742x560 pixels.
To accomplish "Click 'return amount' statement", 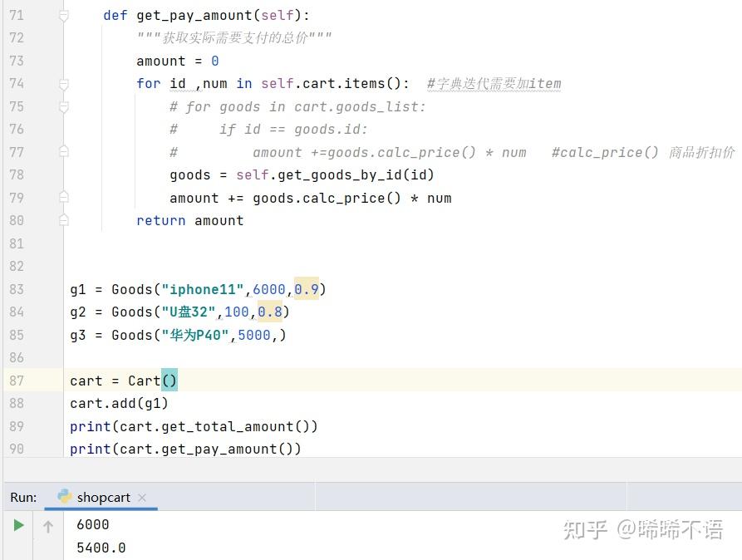I will 189,220.
